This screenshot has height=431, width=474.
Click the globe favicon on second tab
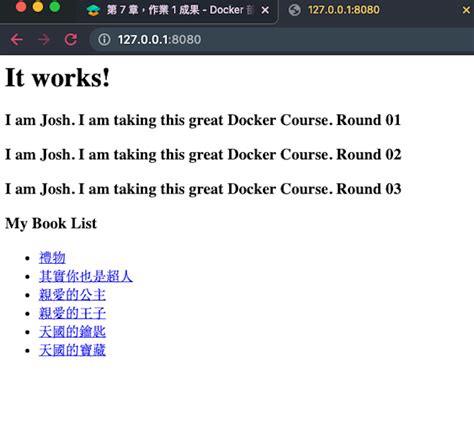(295, 10)
